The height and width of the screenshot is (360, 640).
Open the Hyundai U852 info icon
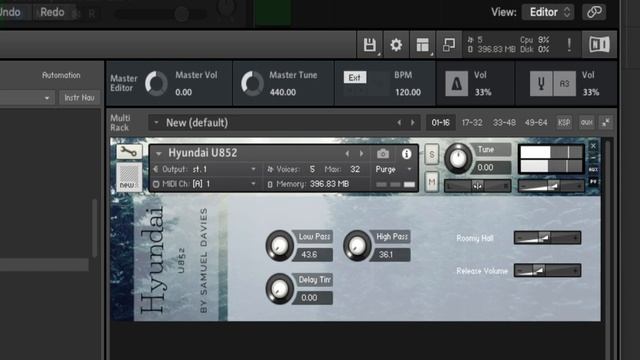coord(406,154)
